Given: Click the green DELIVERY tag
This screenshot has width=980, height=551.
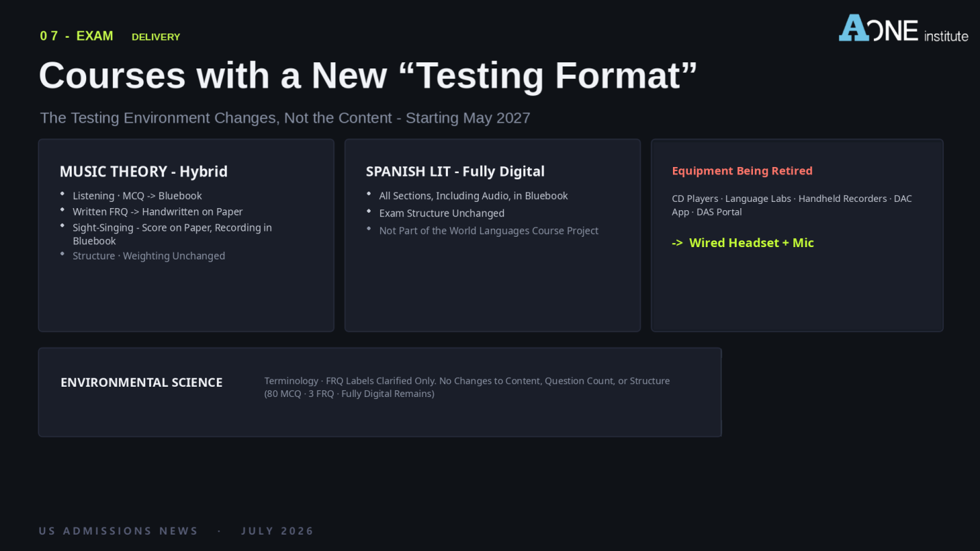Looking at the screenshot, I should (x=156, y=37).
